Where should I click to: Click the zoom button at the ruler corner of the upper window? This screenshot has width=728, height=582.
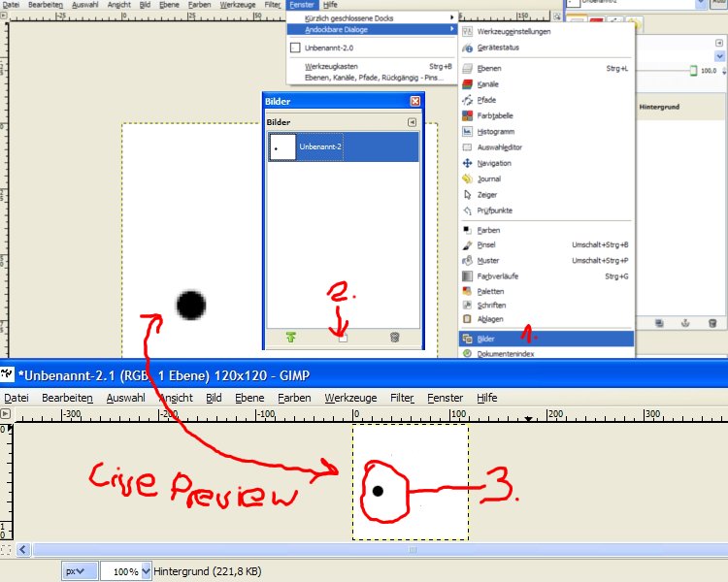click(x=556, y=16)
